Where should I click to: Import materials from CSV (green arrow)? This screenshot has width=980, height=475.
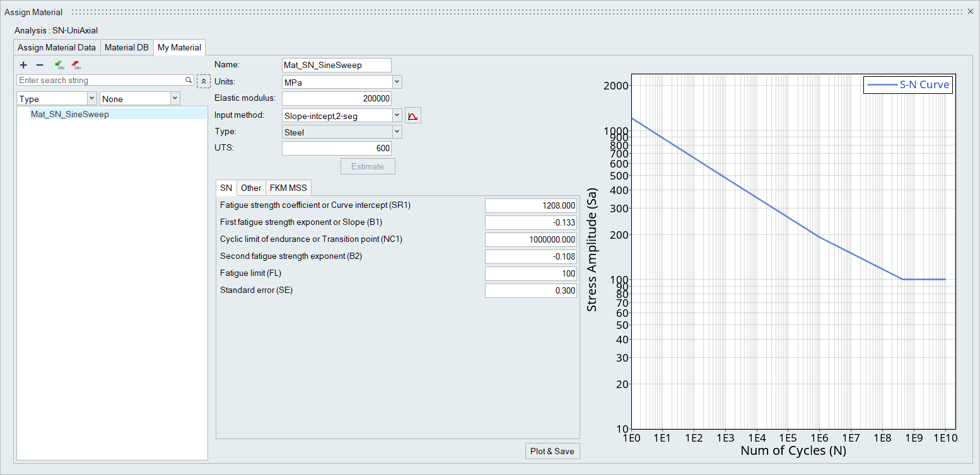[x=59, y=65]
